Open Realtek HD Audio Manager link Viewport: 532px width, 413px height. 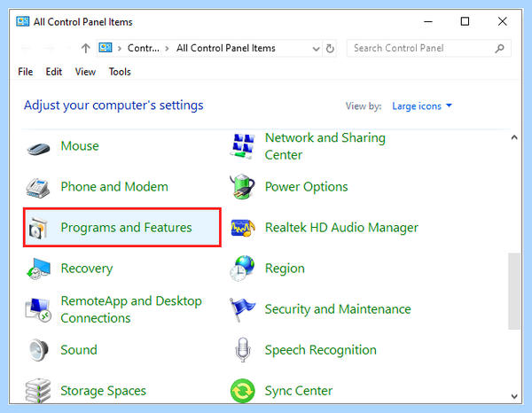(x=341, y=228)
